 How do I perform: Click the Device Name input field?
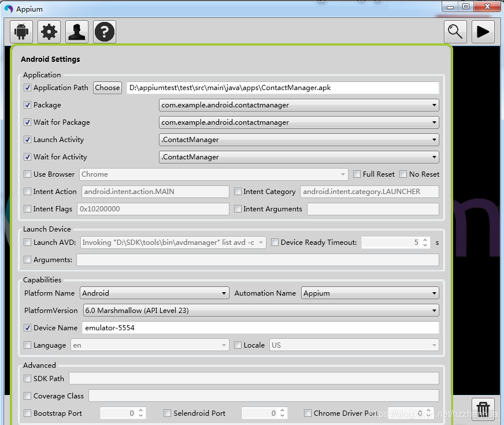pos(261,327)
